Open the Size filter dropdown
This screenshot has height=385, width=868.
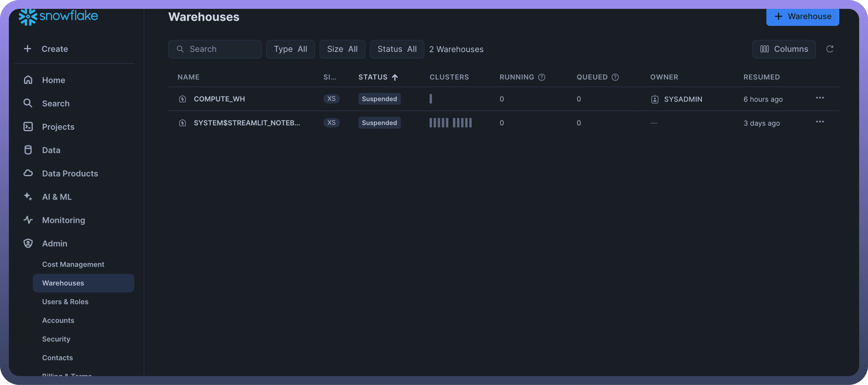point(342,49)
